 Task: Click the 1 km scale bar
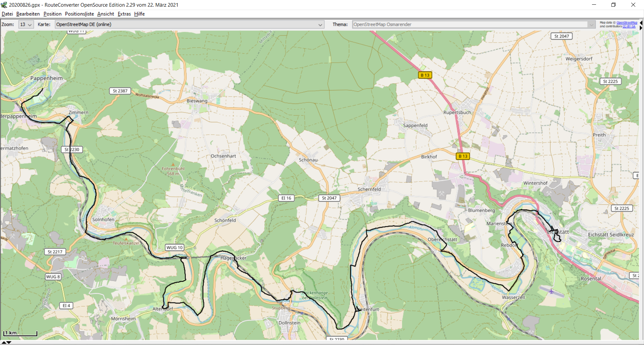point(20,333)
